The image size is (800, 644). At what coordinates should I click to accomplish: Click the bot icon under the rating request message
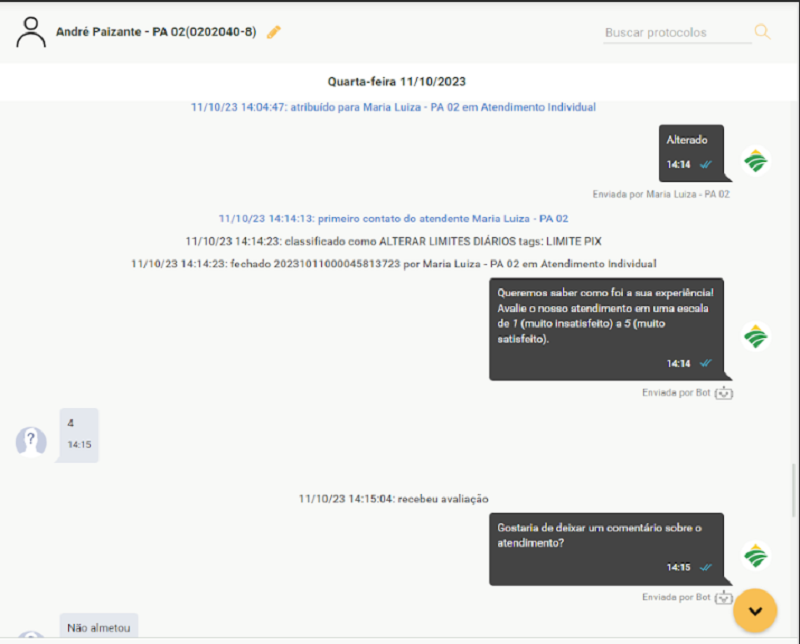click(x=725, y=393)
